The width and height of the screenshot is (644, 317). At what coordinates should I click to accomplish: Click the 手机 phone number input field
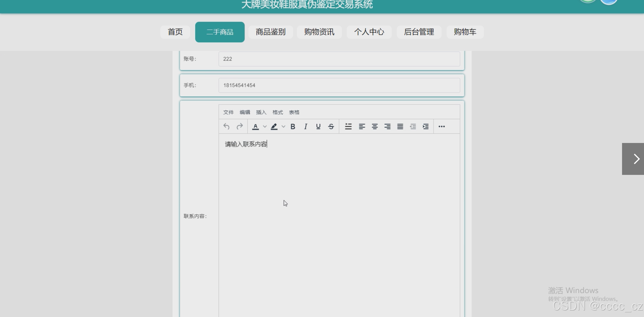point(339,85)
